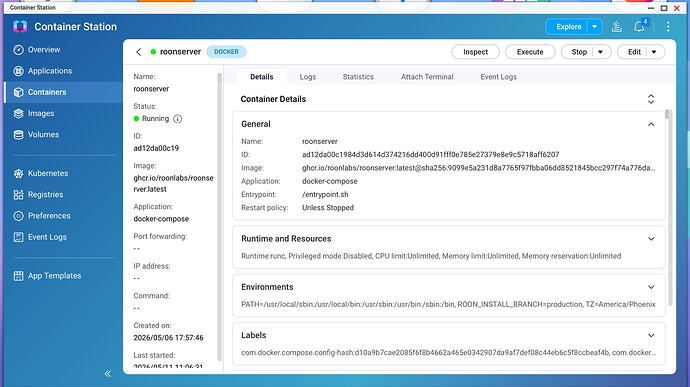Screen dimensions: 690x387
Task: Collapse the sidebar with double-chevron icon
Action: coord(108,374)
